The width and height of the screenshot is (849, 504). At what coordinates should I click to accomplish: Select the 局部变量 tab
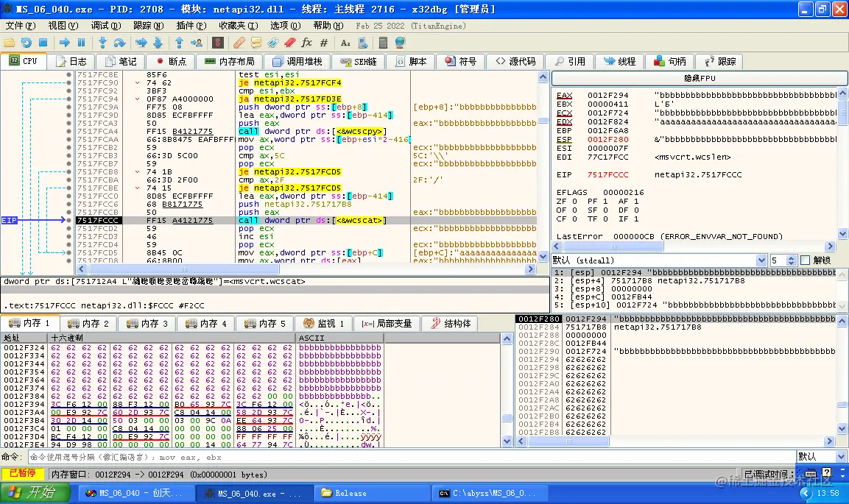(x=387, y=324)
